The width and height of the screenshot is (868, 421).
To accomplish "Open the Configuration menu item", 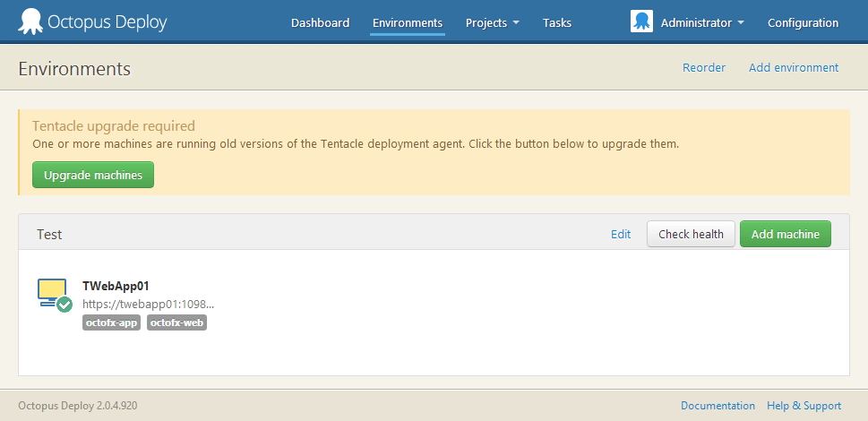I will 803,23.
